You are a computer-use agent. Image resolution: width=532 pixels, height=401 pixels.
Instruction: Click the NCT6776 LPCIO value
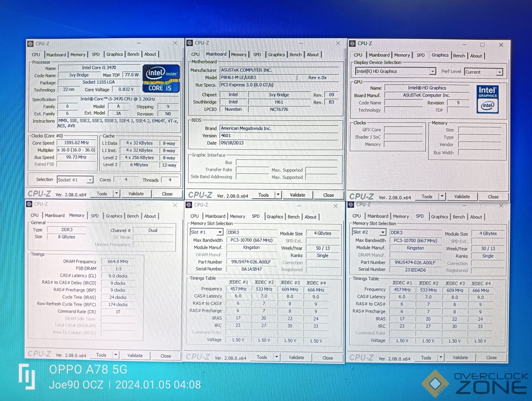tap(279, 109)
